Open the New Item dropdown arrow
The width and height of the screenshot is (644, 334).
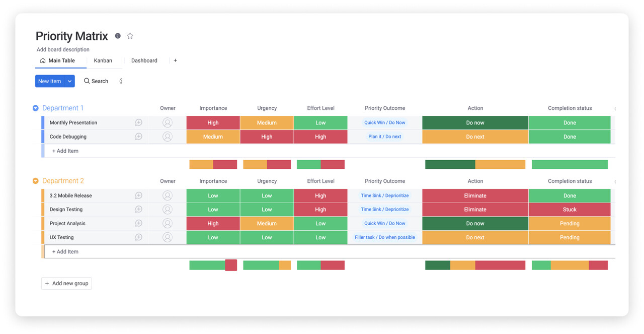69,81
